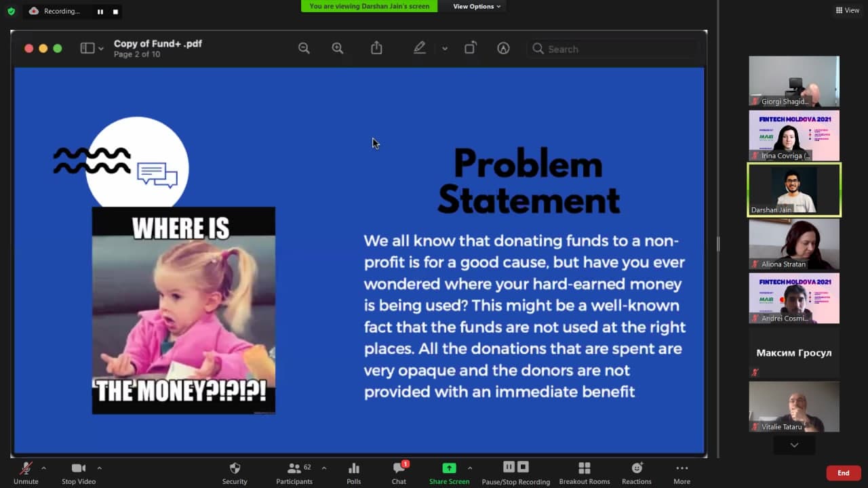The image size is (868, 488).
Task: Open the audio options caret next to Unmute
Action: [x=44, y=468]
